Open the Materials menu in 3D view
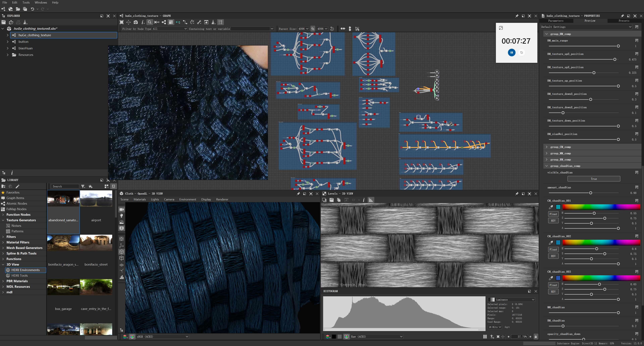This screenshot has width=644, height=346. 140,199
